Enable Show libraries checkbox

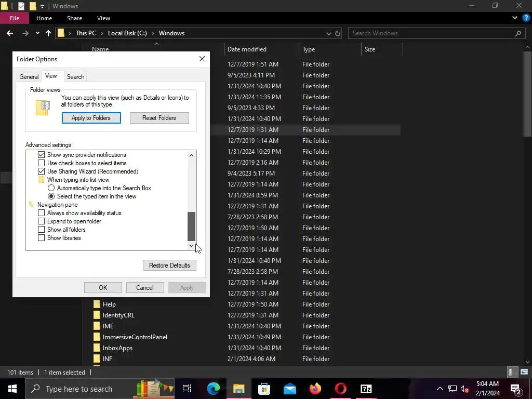(x=42, y=238)
